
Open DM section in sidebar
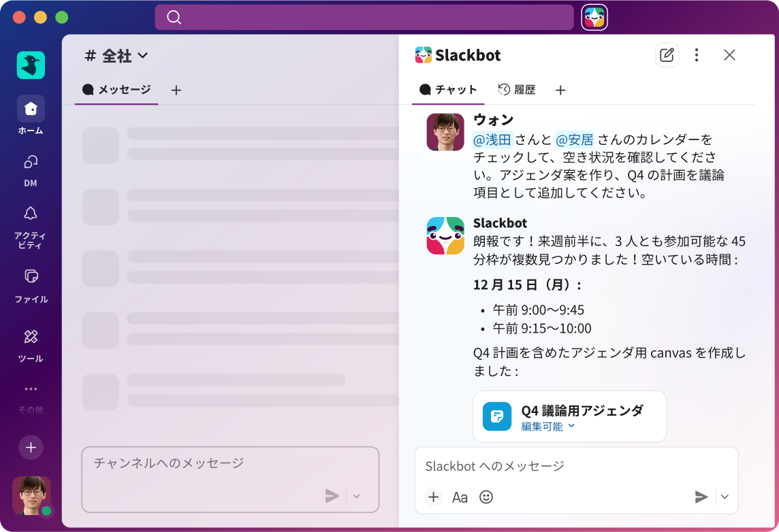pos(31,171)
